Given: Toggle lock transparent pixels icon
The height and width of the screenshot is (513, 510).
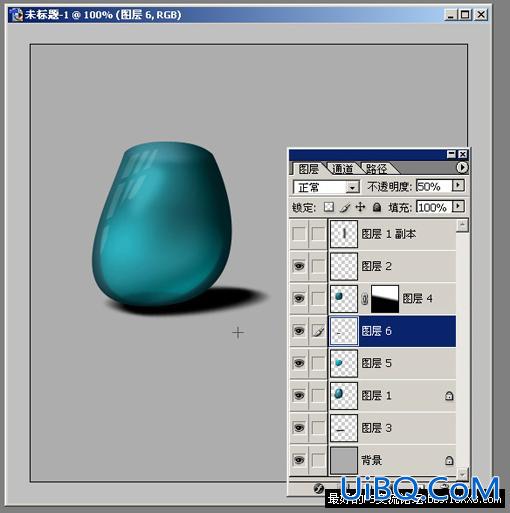Looking at the screenshot, I should (x=329, y=207).
